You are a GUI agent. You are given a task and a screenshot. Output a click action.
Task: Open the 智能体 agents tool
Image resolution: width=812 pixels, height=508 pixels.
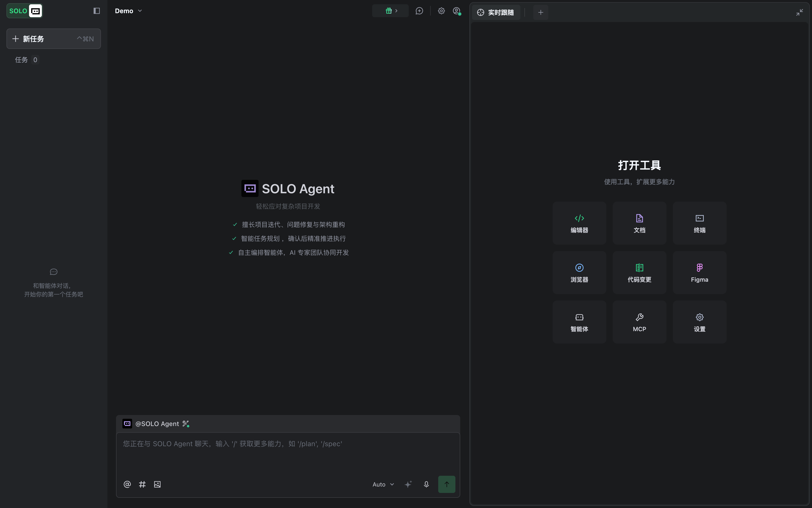click(x=579, y=322)
